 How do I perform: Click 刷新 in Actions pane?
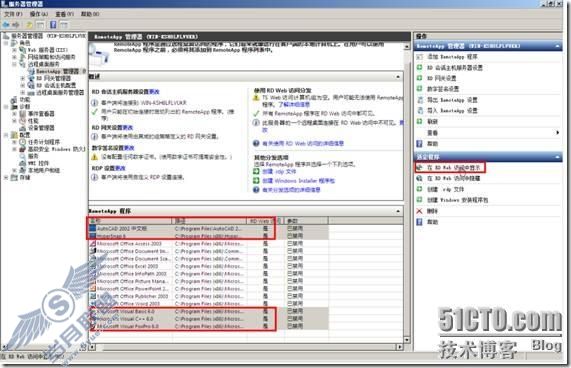point(433,122)
